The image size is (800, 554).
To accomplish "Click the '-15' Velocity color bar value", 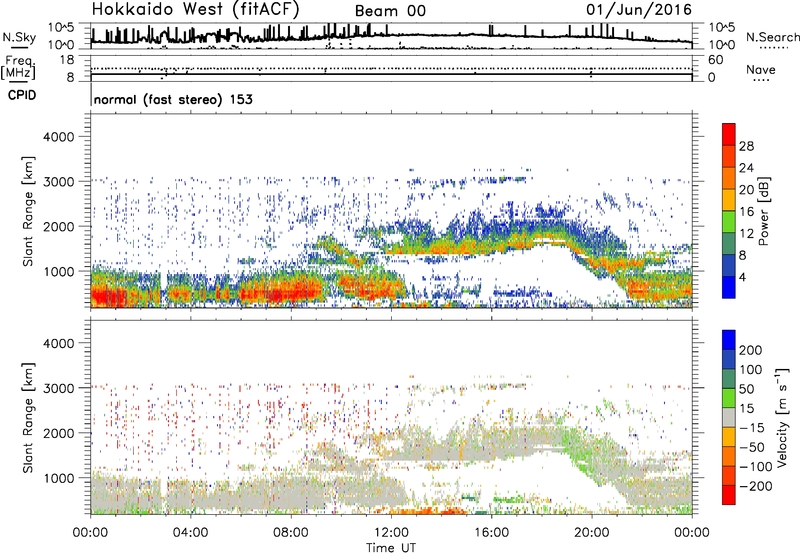I will pyautogui.click(x=752, y=428).
